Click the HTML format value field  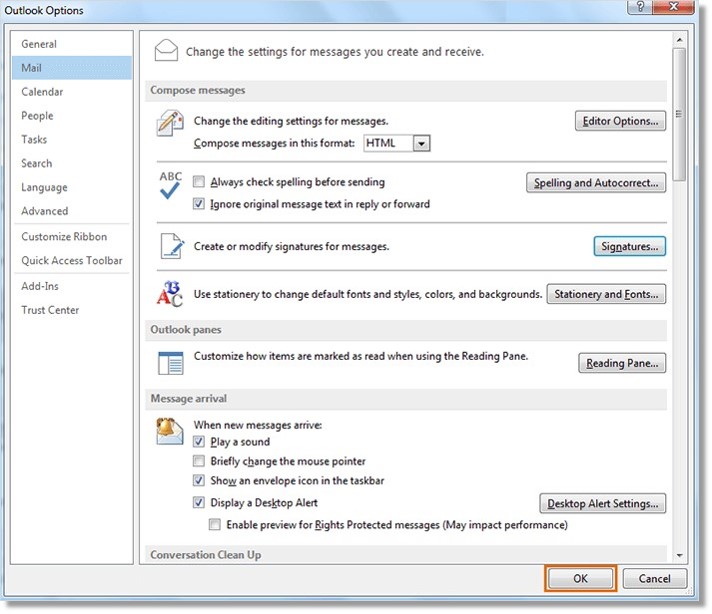(389, 144)
